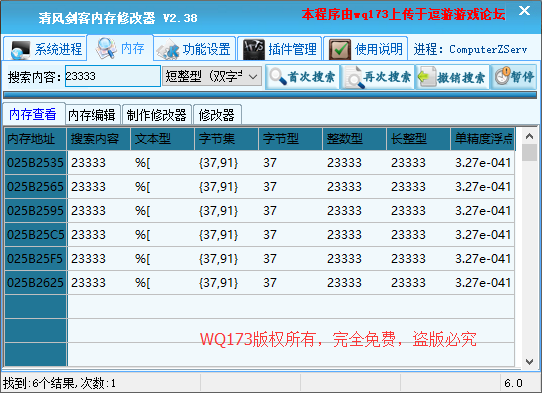Click the 首次搜索 button
This screenshot has width=542, height=393.
[302, 77]
